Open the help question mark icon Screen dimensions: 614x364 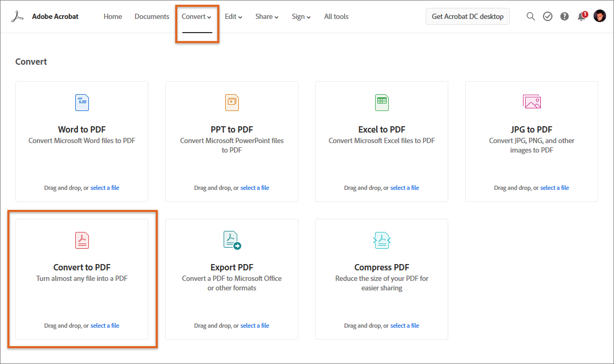(x=565, y=16)
